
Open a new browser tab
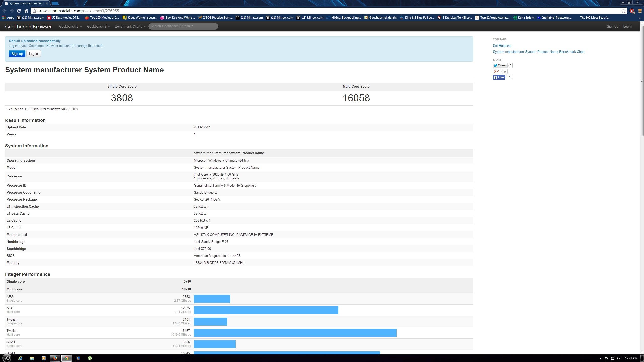coord(55,3)
